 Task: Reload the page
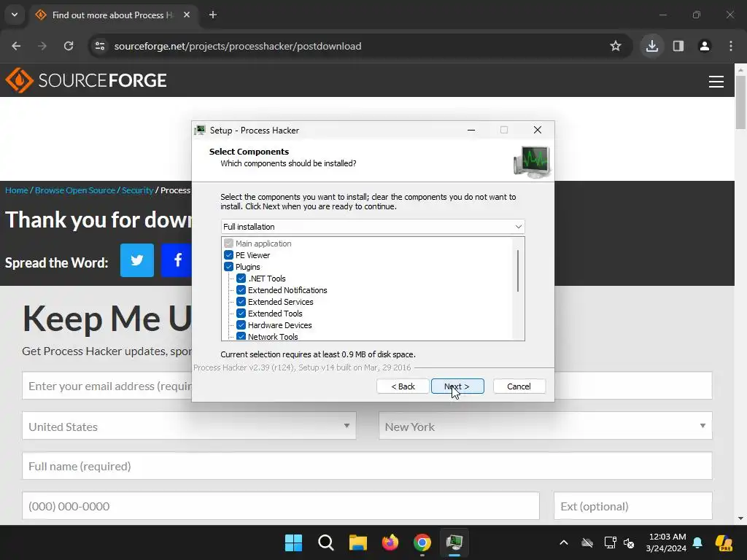coord(69,46)
